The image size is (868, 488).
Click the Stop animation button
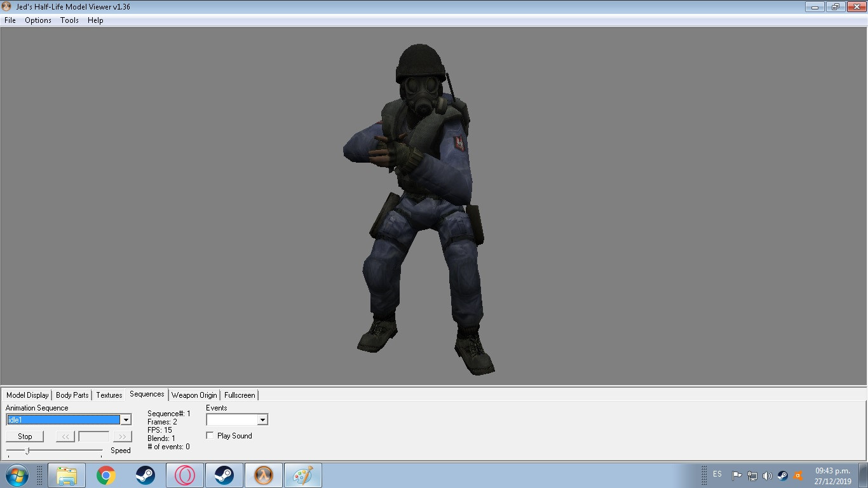point(25,437)
